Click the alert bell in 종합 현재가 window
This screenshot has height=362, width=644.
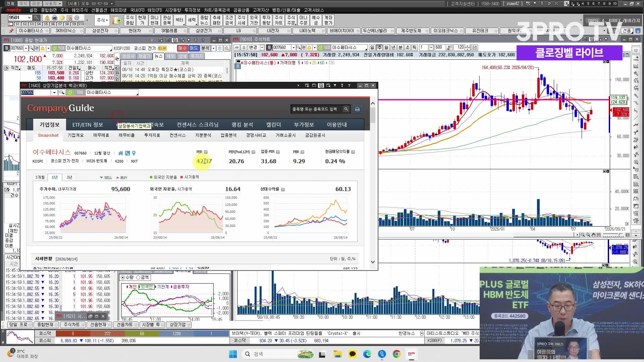coord(43,48)
